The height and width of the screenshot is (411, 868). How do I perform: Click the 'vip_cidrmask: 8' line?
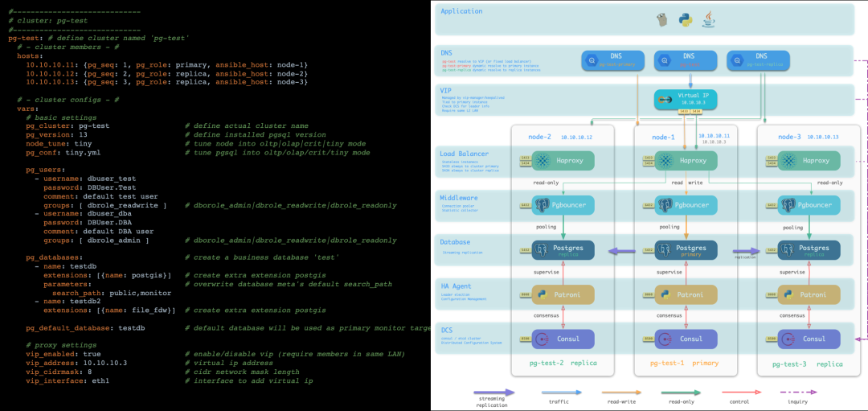coord(59,372)
